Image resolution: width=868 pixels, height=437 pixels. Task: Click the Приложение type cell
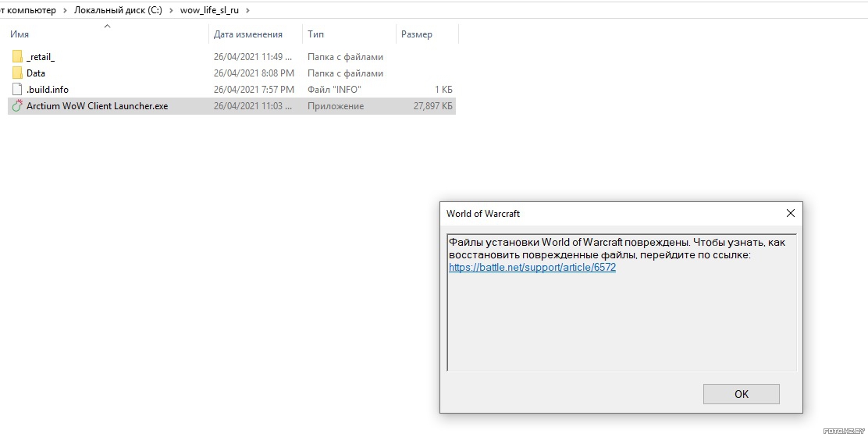336,105
